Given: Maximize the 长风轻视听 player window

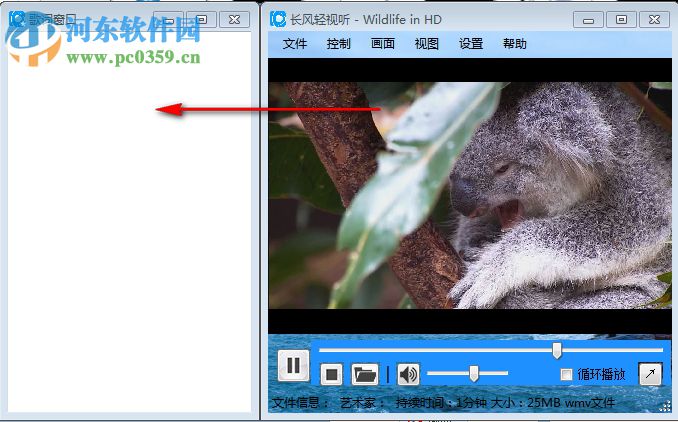Looking at the screenshot, I should (x=621, y=20).
